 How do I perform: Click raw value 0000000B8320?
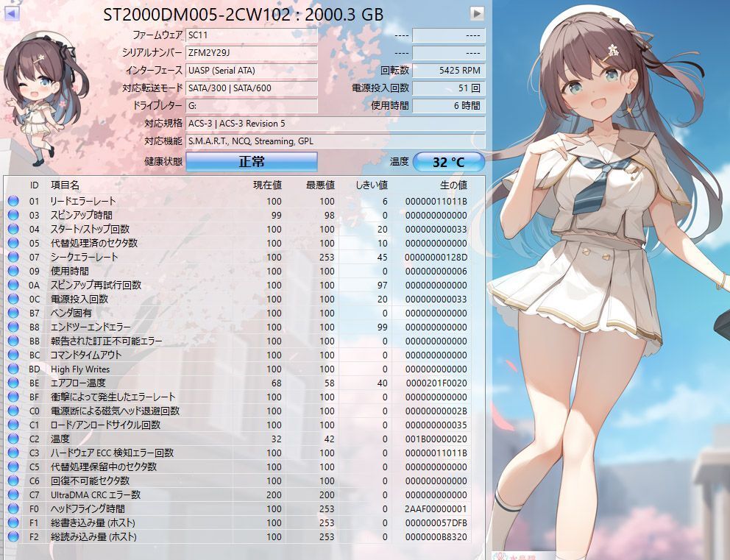point(436,536)
